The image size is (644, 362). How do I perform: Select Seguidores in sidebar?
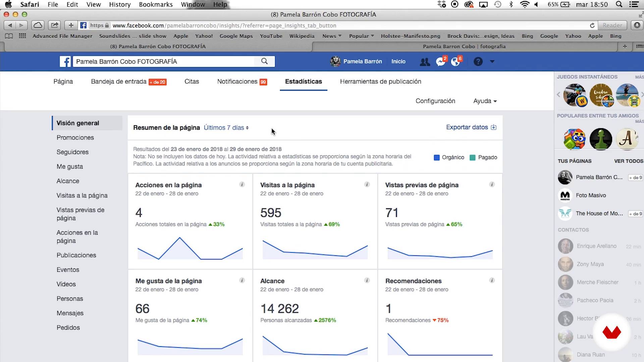click(72, 152)
